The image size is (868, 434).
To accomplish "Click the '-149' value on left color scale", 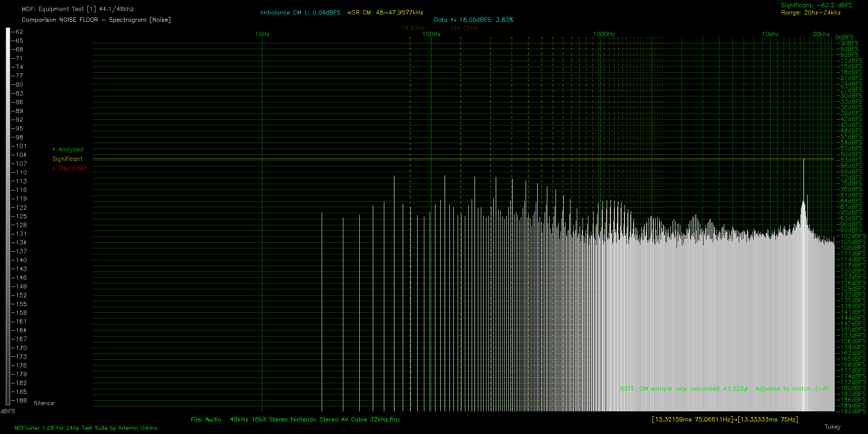I will point(19,286).
